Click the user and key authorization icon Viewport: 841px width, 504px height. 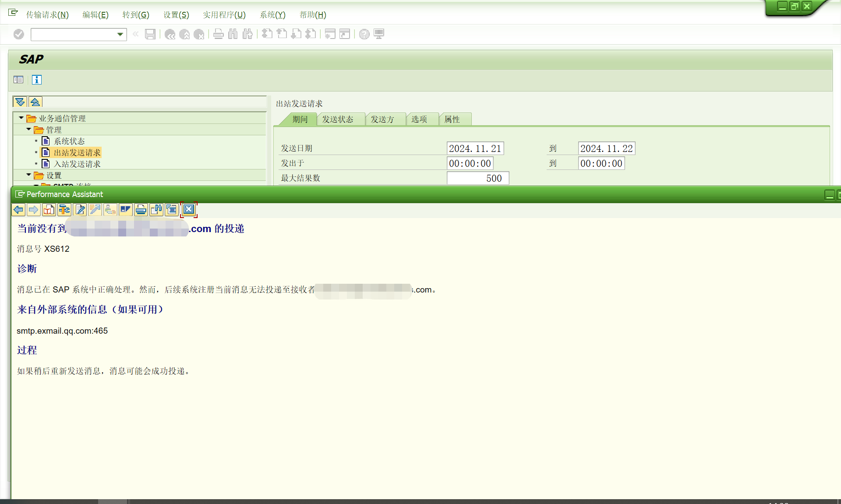coord(110,210)
